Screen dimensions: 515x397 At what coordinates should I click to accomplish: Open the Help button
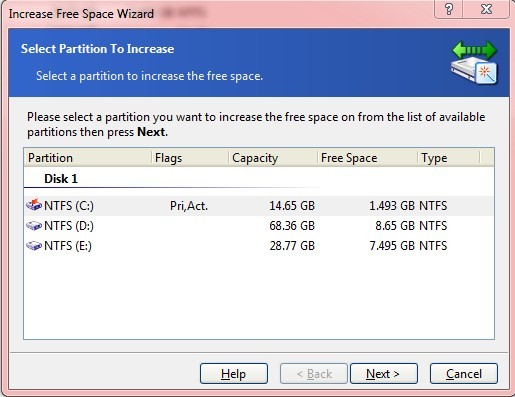click(234, 374)
